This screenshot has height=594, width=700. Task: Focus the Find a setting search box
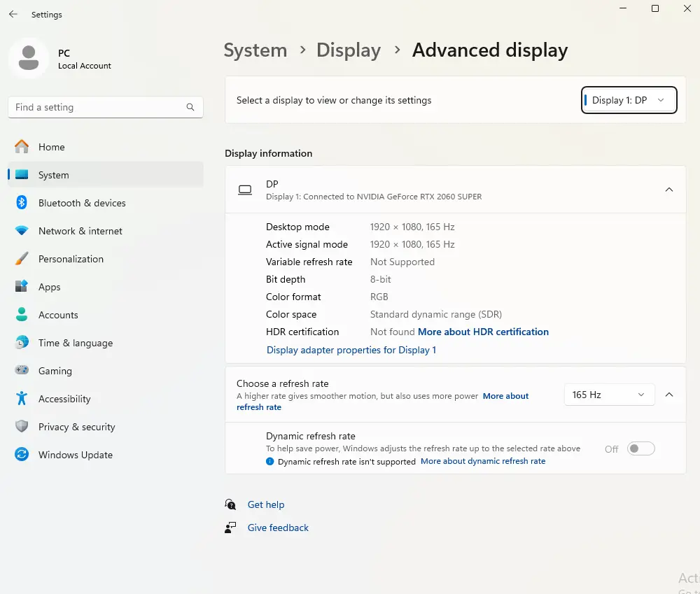point(106,107)
